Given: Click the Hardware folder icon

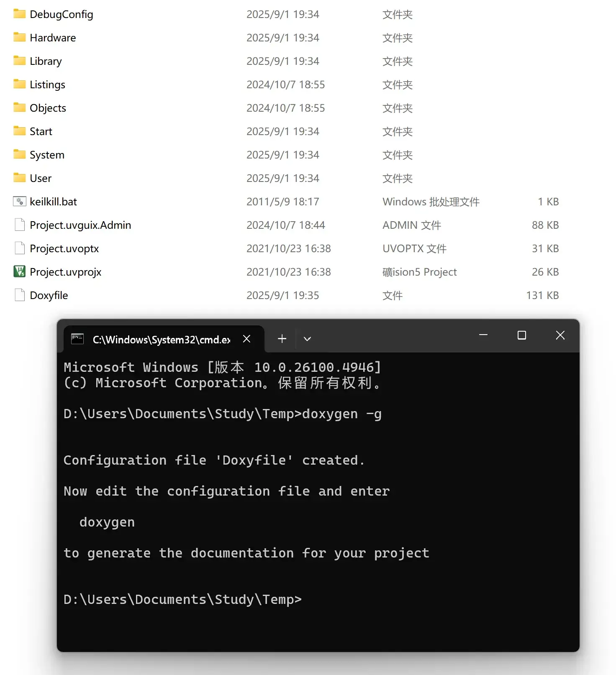Looking at the screenshot, I should pyautogui.click(x=19, y=38).
